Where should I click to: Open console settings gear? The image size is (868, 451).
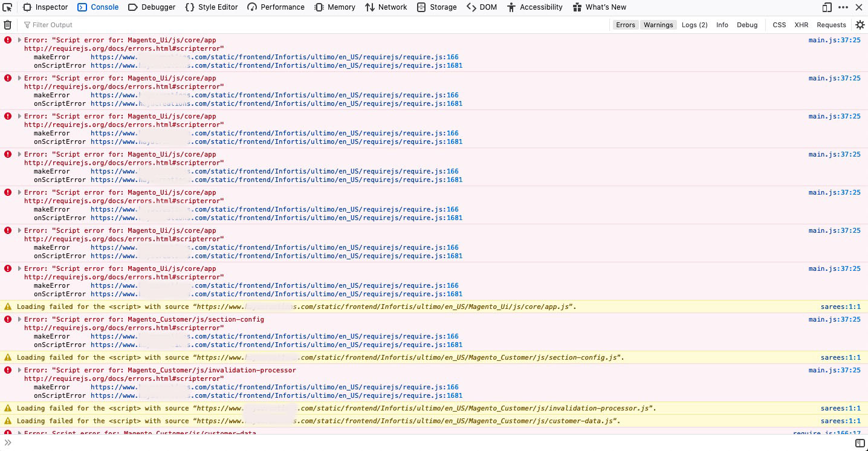(x=860, y=25)
